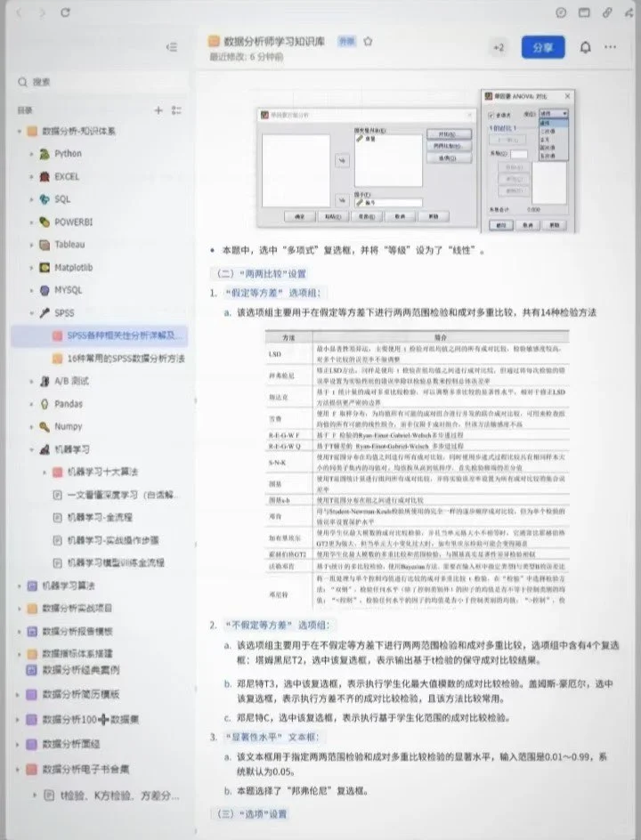Click the +2 collaborators badge
The height and width of the screenshot is (840, 641).
(x=499, y=48)
